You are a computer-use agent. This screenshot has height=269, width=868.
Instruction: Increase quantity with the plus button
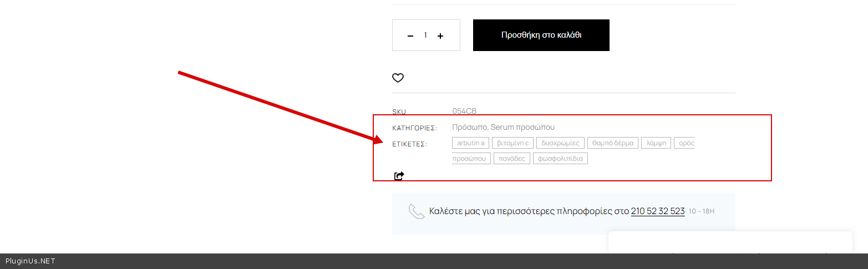coord(440,36)
